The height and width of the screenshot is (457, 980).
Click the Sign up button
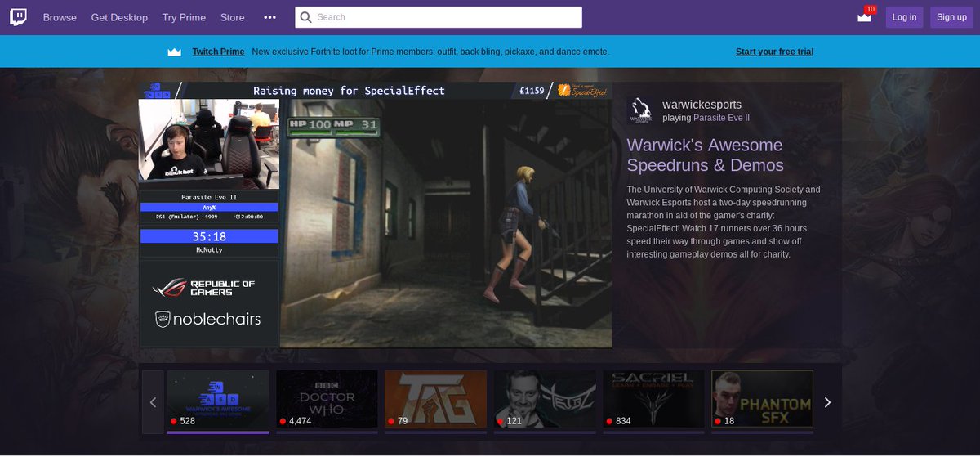pyautogui.click(x=951, y=17)
